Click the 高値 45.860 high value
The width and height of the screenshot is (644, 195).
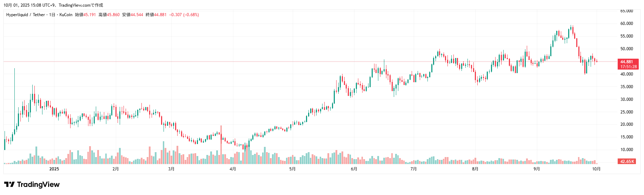pyautogui.click(x=109, y=15)
